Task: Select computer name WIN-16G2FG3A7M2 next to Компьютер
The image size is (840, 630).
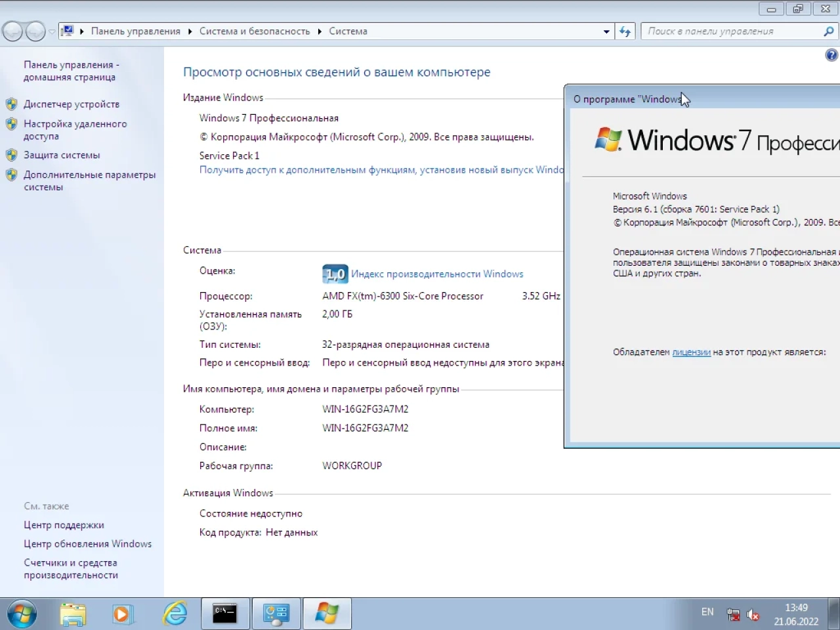Action: pyautogui.click(x=366, y=409)
